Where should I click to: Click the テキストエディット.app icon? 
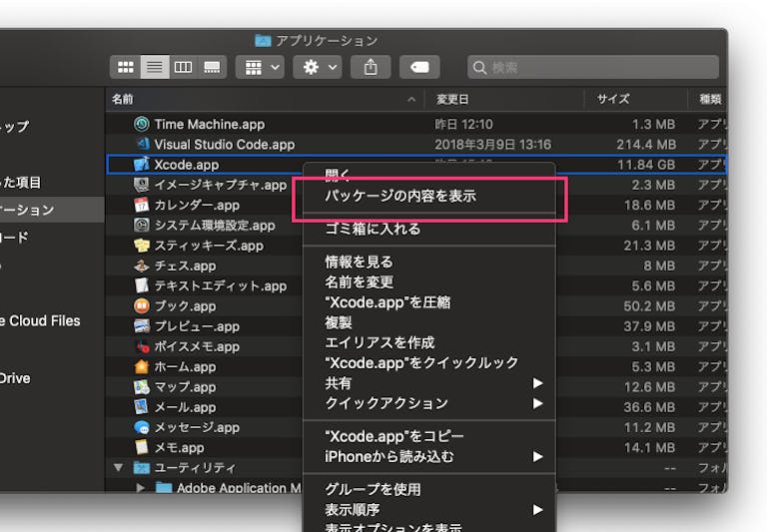point(142,285)
